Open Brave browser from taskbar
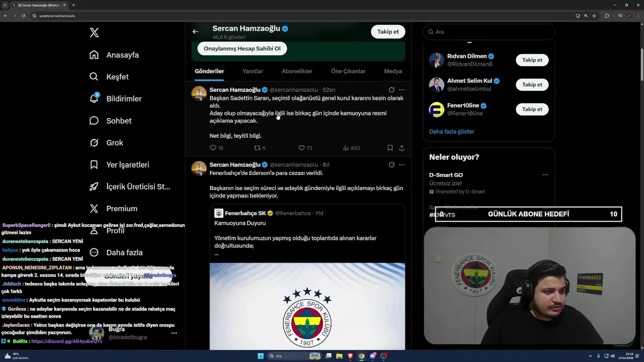644x362 pixels. (x=350, y=356)
